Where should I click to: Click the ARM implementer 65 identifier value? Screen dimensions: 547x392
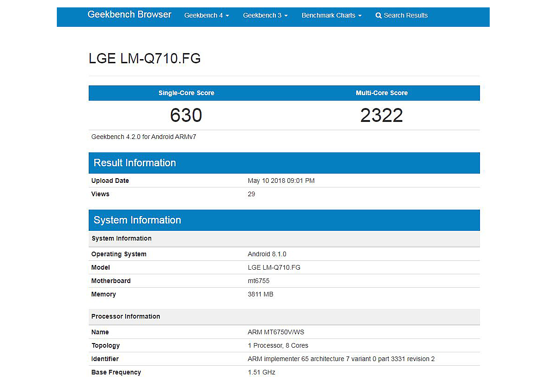pos(341,359)
